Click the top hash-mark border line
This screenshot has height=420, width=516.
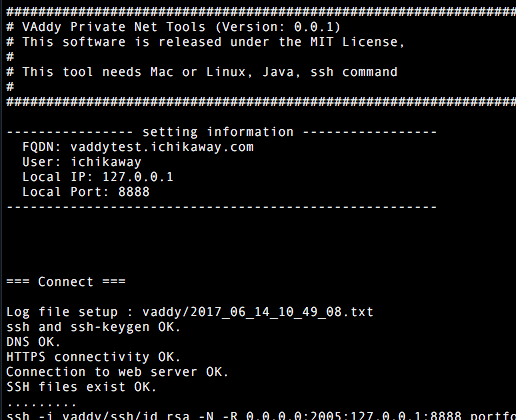click(261, 12)
